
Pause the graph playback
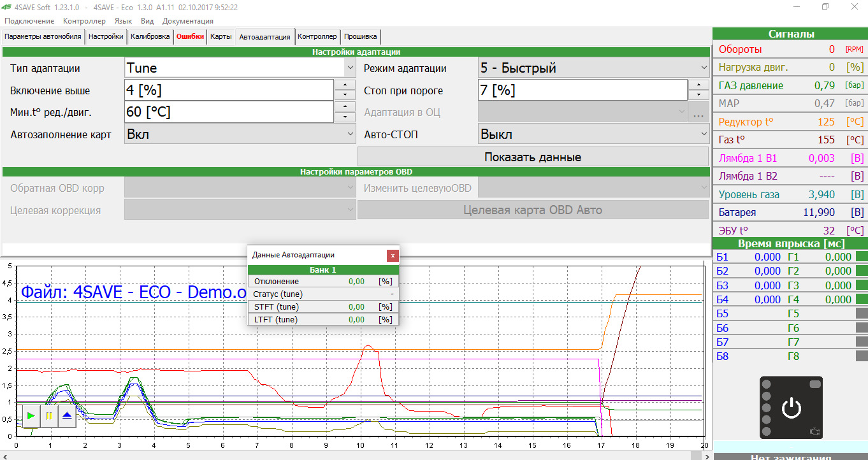click(x=48, y=416)
